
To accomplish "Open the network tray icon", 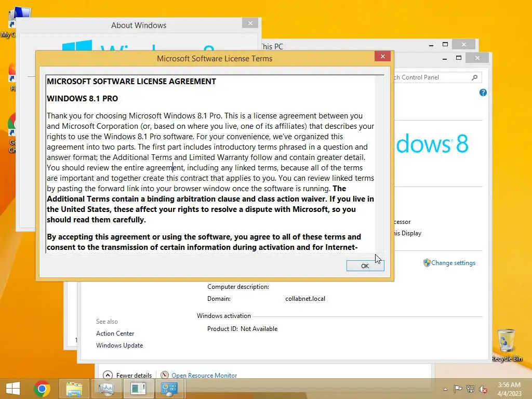I will [471, 389].
